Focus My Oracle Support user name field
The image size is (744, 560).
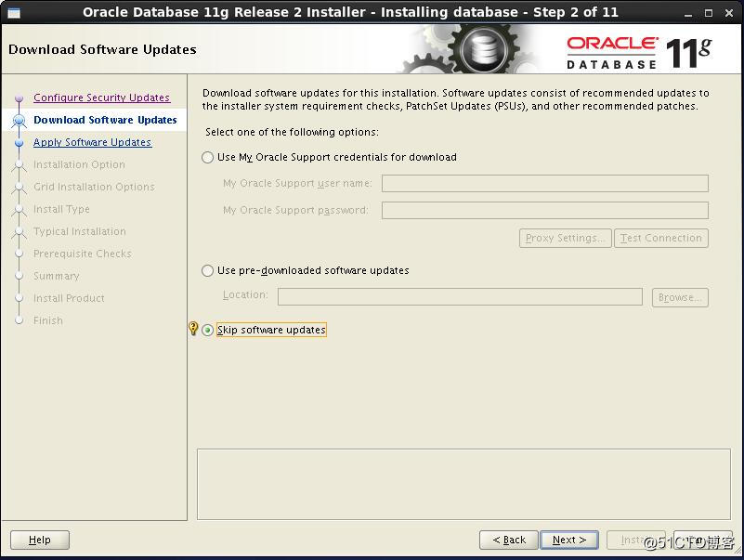point(544,183)
